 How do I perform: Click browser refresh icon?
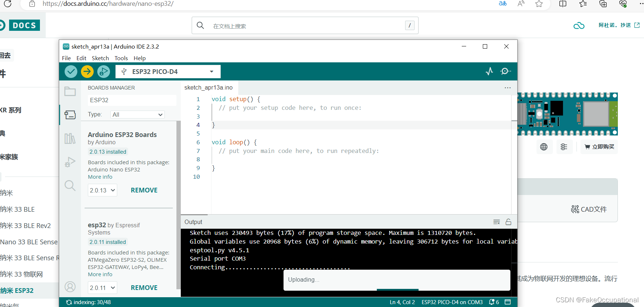(8, 4)
